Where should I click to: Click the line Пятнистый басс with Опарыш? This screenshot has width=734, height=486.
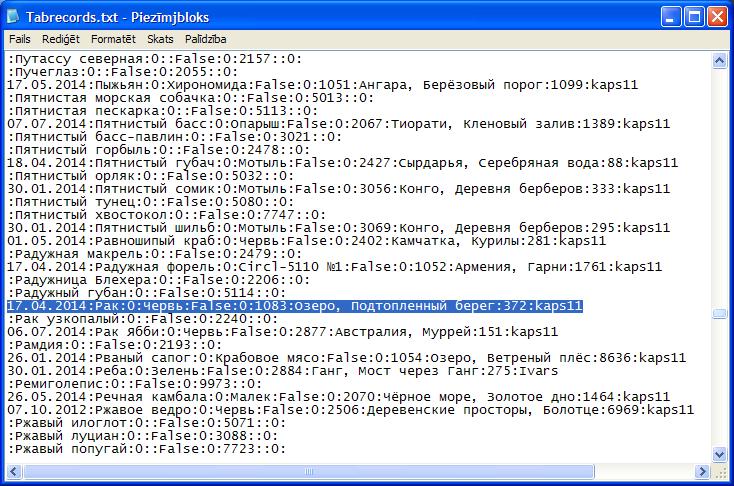click(x=338, y=124)
